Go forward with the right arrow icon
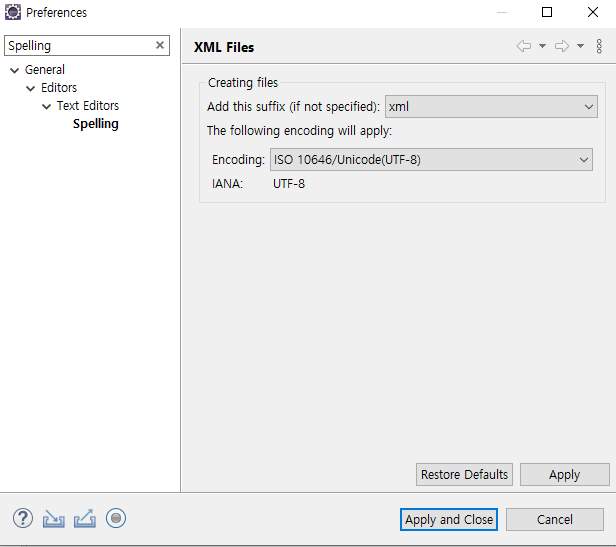This screenshot has width=616, height=547. (x=562, y=46)
